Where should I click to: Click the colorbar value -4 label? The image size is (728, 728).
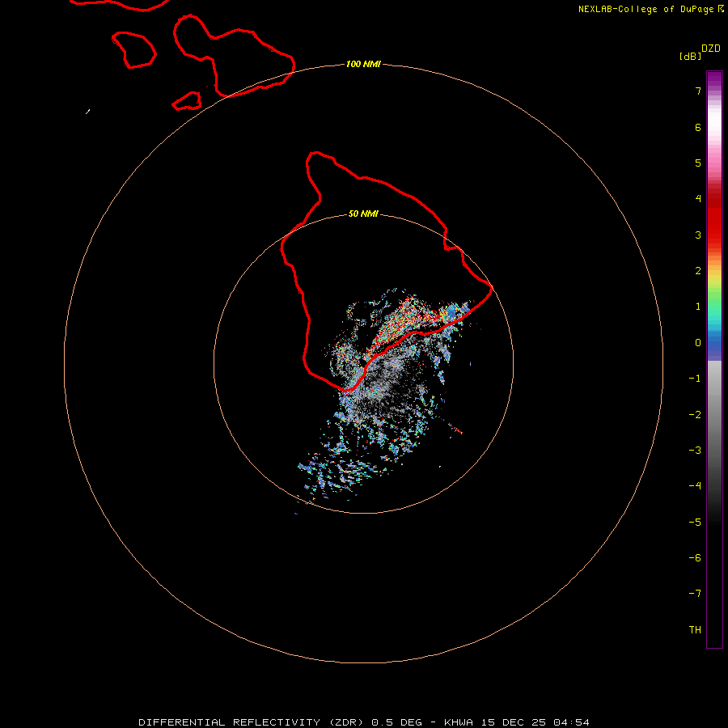[x=695, y=486]
